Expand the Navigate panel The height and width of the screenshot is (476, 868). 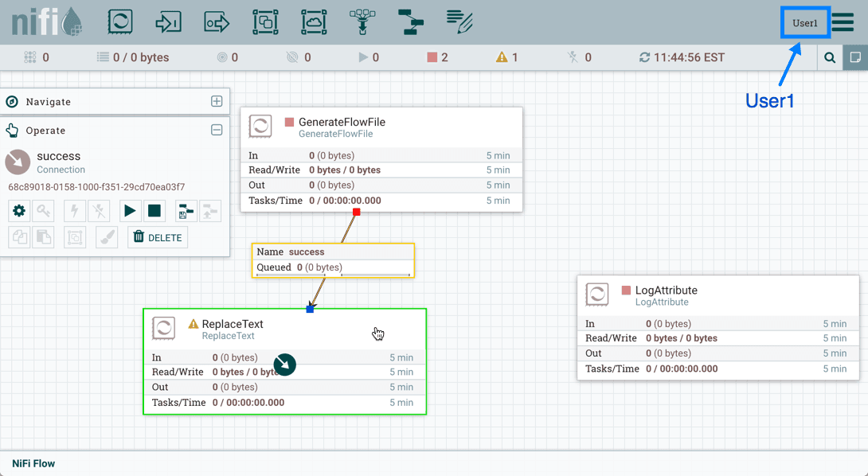click(217, 102)
